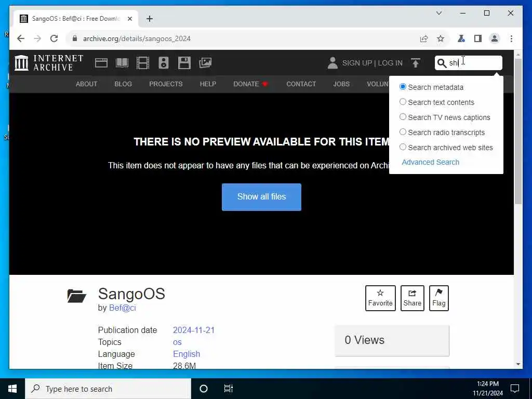Open the Web (Wayback) media icon
Viewport: 532px width, 399px height.
point(101,63)
